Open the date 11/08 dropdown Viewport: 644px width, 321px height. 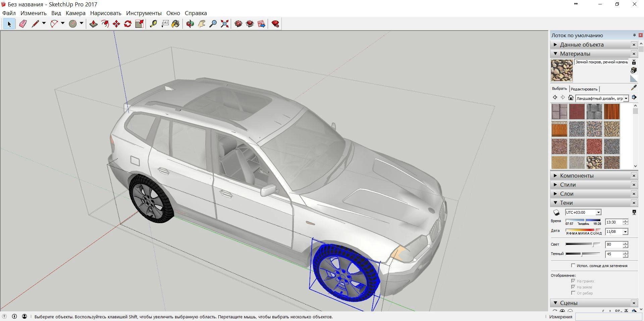[x=625, y=232]
